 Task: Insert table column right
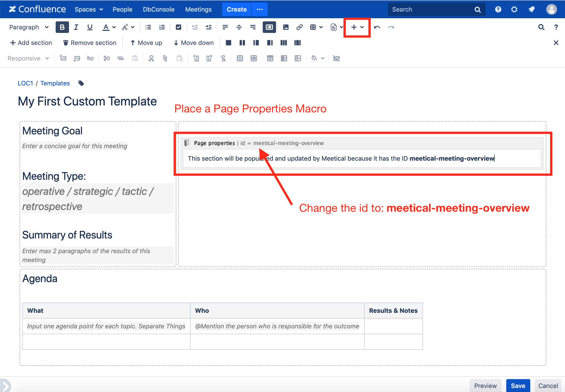tap(209, 58)
